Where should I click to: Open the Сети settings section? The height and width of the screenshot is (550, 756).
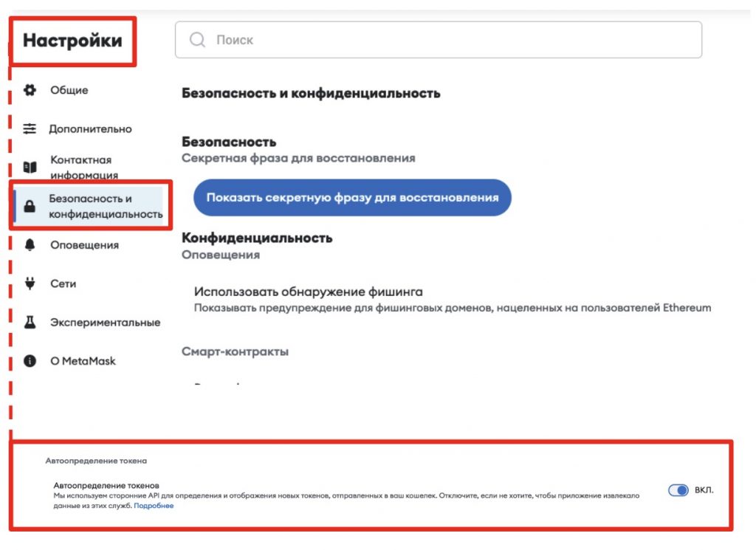pyautogui.click(x=63, y=283)
